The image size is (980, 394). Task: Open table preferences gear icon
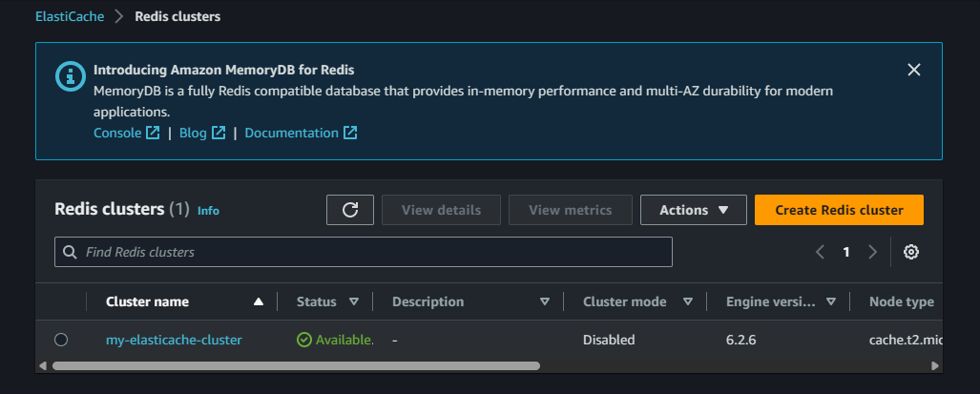911,252
